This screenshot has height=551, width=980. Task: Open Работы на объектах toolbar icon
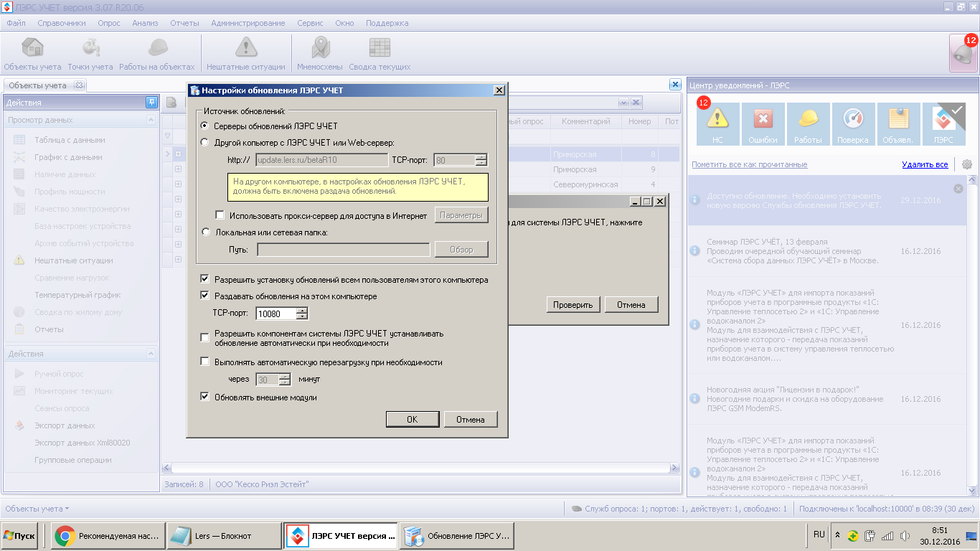click(157, 54)
